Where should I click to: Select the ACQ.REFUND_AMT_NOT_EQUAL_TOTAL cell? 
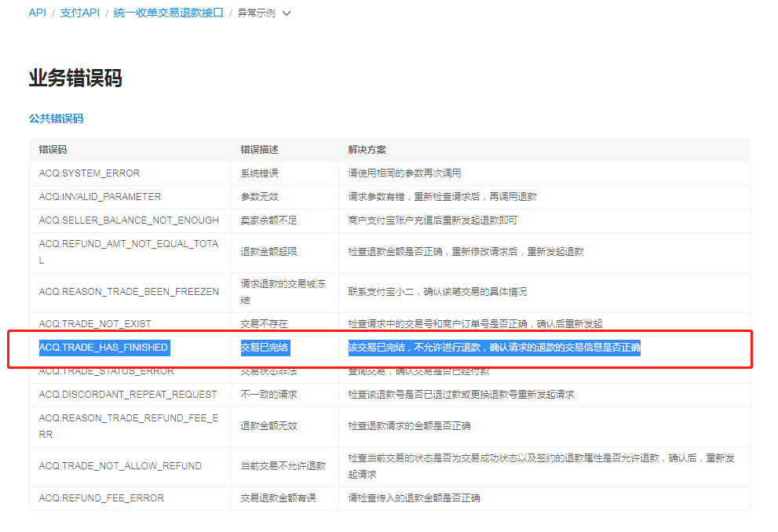[129, 252]
